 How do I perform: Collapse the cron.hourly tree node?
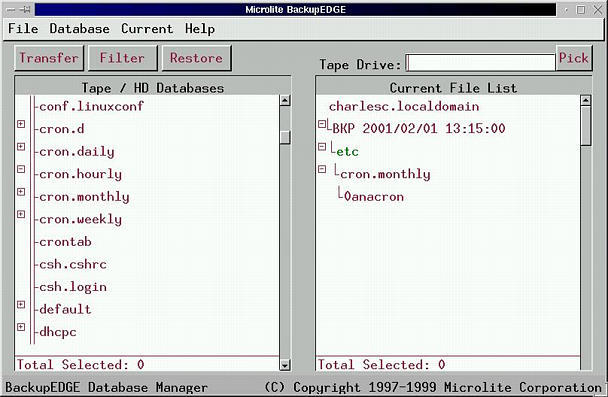tap(21, 169)
